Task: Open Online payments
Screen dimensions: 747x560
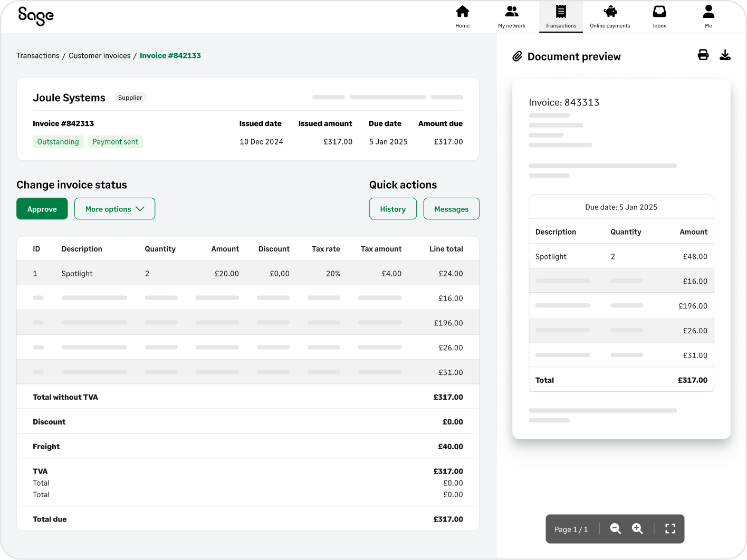Action: [x=609, y=16]
